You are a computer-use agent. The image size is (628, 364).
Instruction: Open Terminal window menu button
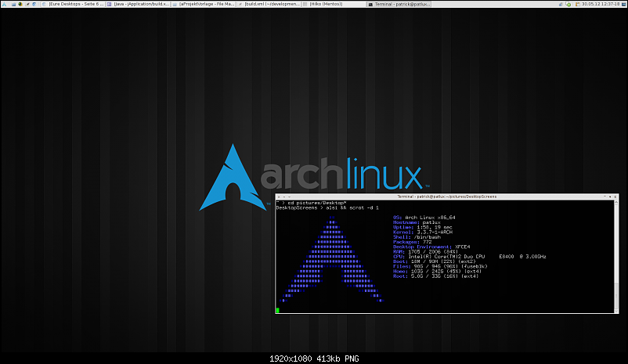coord(289,196)
